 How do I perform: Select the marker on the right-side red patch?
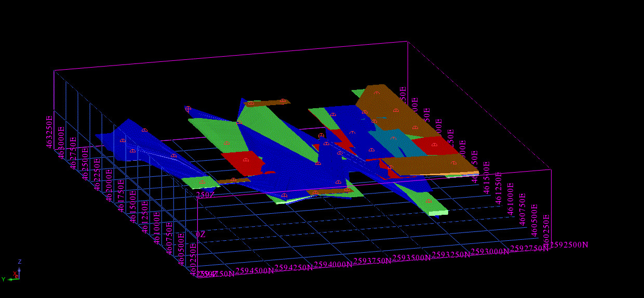pos(435,145)
